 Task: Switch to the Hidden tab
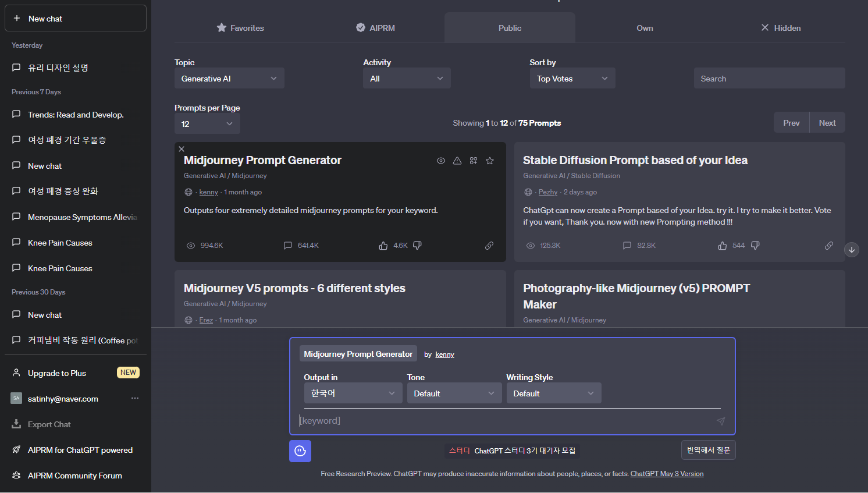(781, 28)
